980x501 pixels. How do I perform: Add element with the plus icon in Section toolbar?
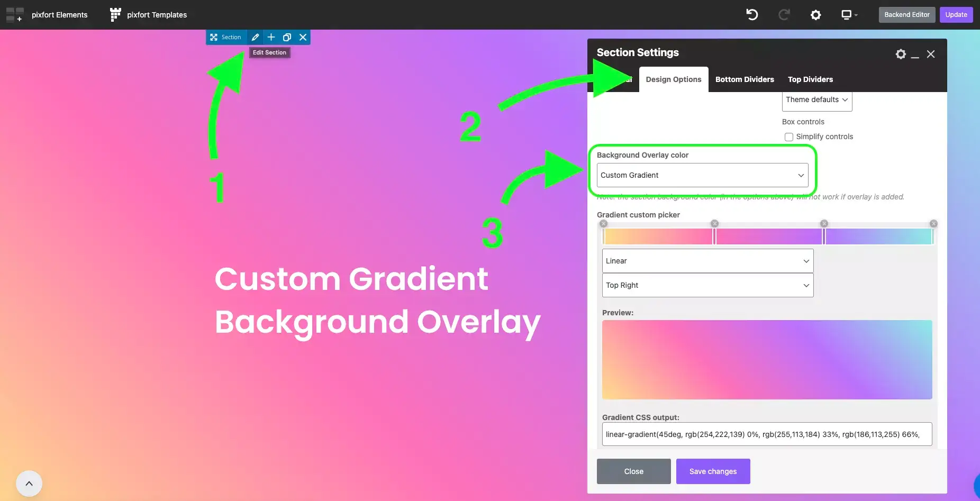click(271, 37)
